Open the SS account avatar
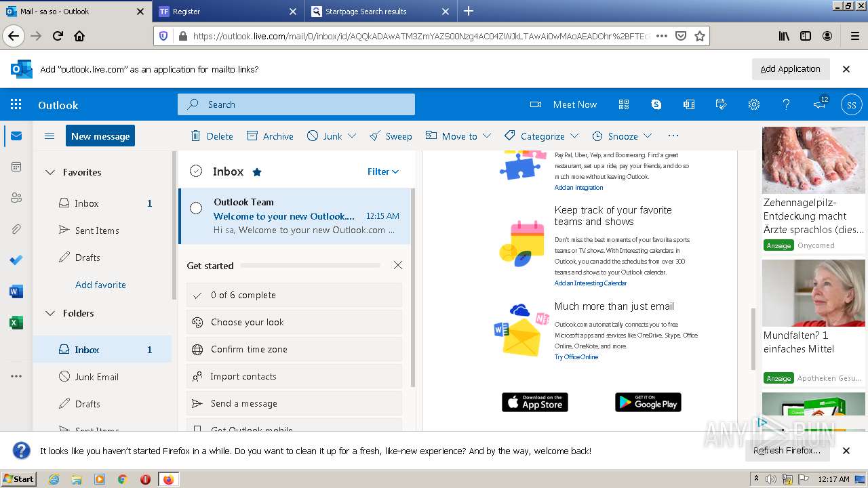Image resolution: width=868 pixels, height=488 pixels. point(852,104)
